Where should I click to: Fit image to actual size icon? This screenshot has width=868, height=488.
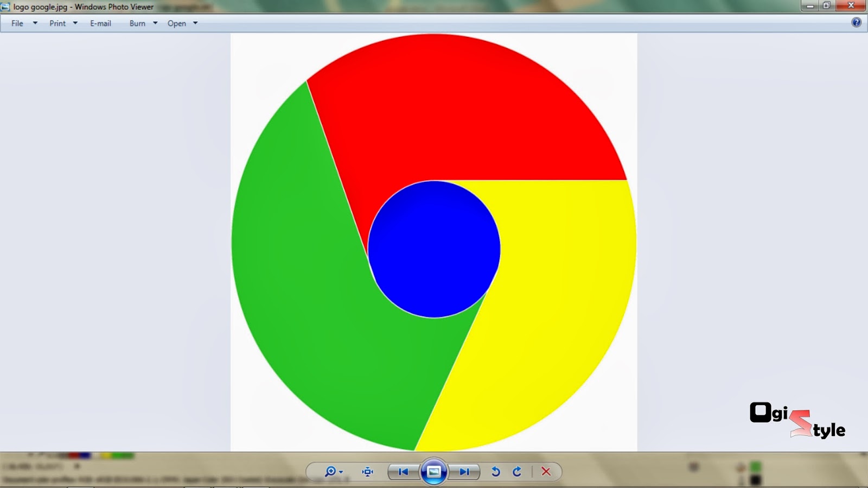tap(368, 472)
